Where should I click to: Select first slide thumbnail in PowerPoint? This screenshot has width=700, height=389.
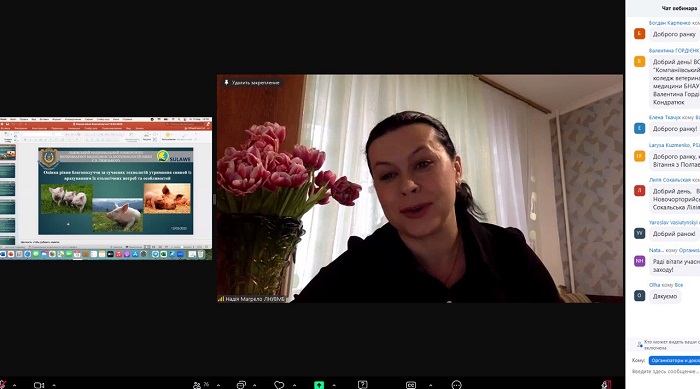tap(8, 153)
